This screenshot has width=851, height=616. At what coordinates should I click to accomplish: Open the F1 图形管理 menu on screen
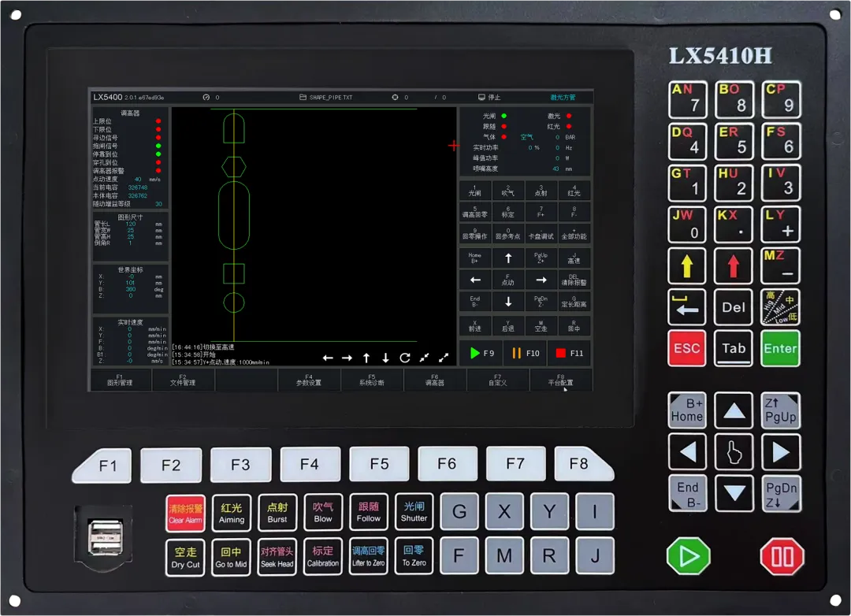point(120,380)
